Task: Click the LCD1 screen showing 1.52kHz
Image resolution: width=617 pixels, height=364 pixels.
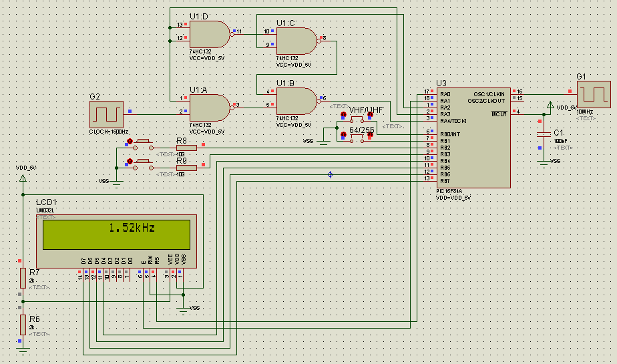Action: click(x=116, y=234)
